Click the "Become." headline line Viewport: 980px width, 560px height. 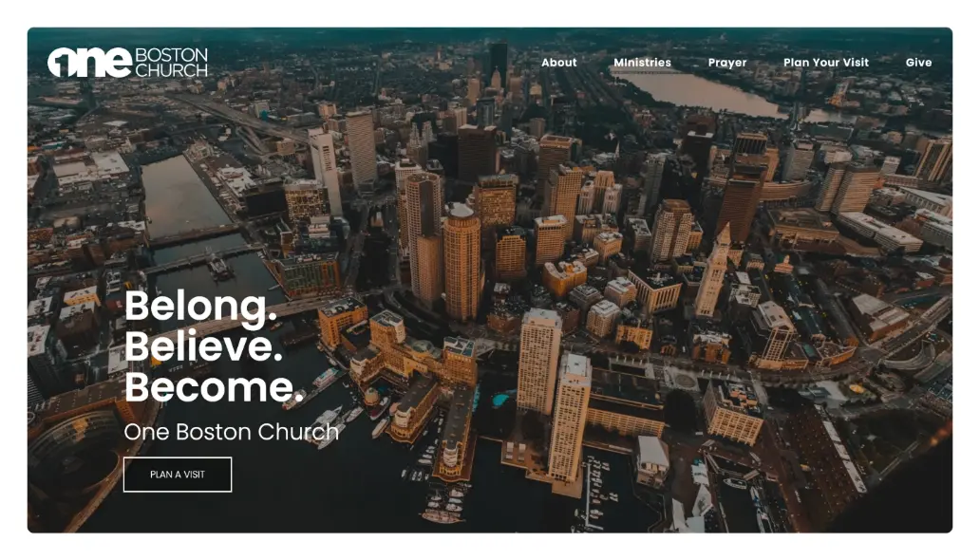pos(213,387)
